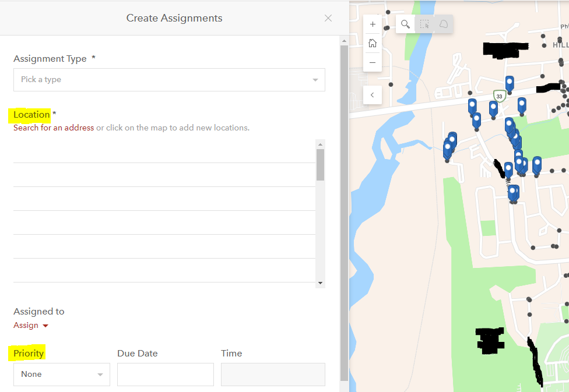Click the Create Assignments title
The image size is (569, 392).
(x=174, y=18)
